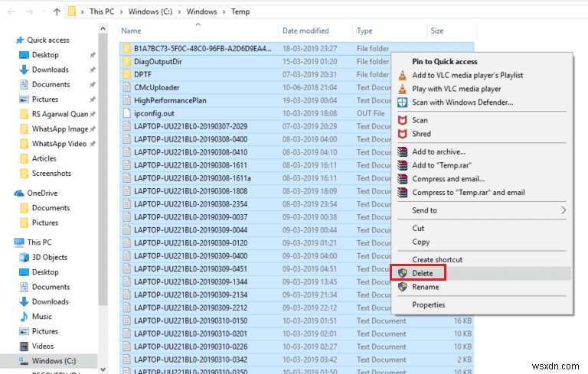Screen dimensions: 588x374
Task: Open Desktop under Quick access
Action: pyautogui.click(x=45, y=55)
